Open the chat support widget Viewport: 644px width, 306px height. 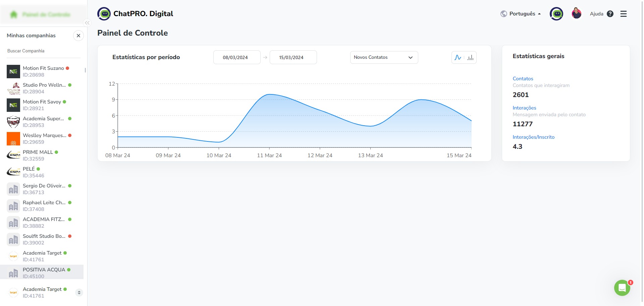coord(622,288)
